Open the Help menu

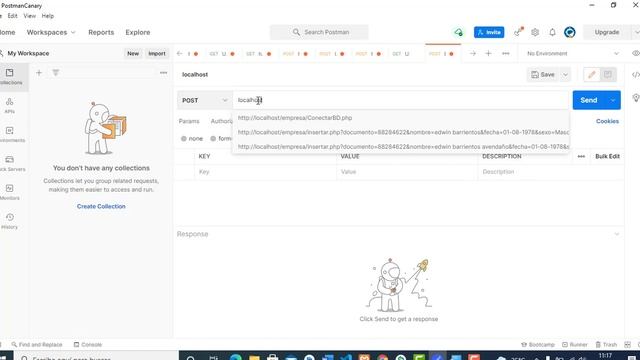[x=48, y=16]
